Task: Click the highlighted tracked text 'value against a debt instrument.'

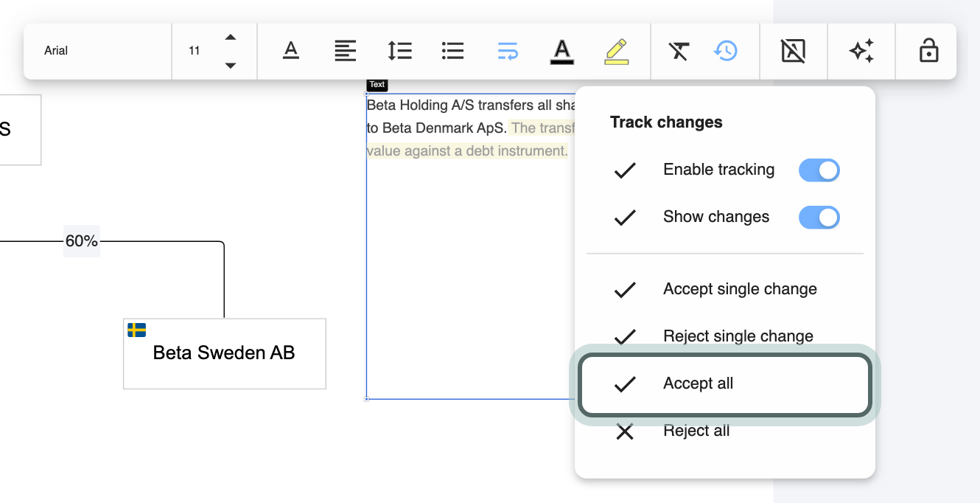Action: tap(467, 151)
